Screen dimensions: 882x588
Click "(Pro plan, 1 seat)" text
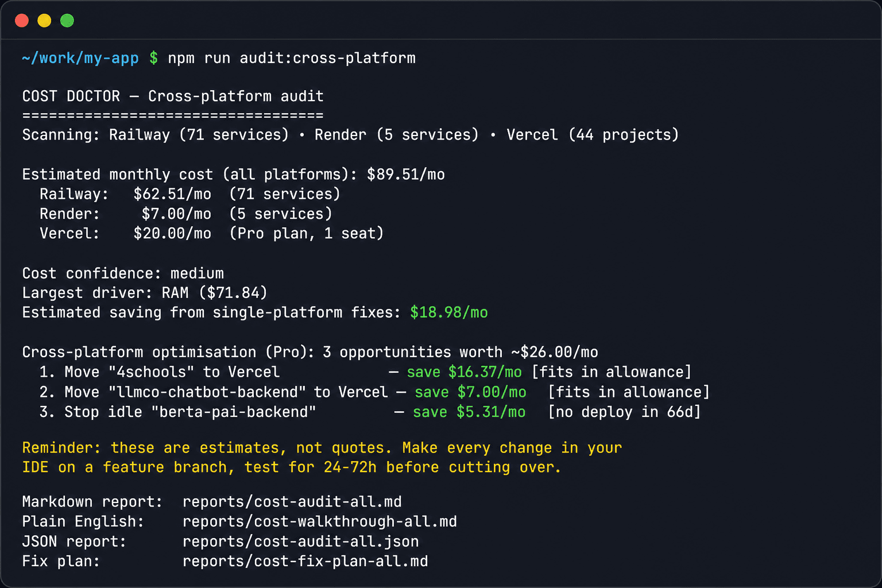(x=306, y=234)
